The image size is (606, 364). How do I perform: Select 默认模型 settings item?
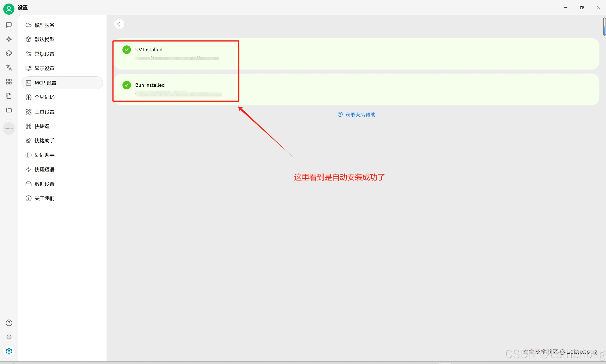pyautogui.click(x=44, y=39)
